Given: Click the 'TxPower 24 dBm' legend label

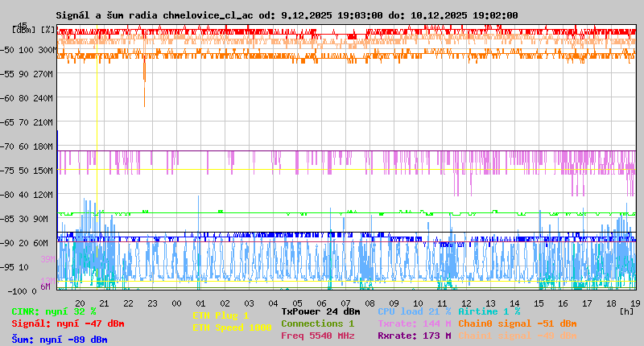Looking at the screenshot, I should pyautogui.click(x=320, y=311).
